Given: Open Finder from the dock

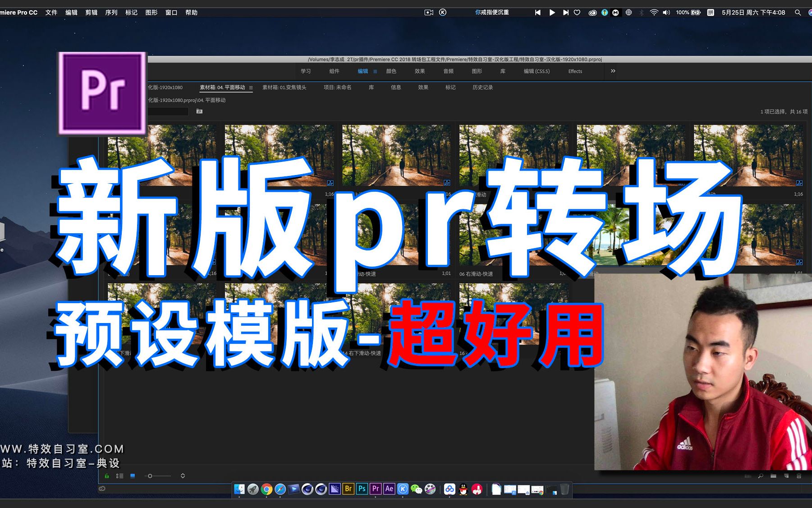Looking at the screenshot, I should (239, 489).
